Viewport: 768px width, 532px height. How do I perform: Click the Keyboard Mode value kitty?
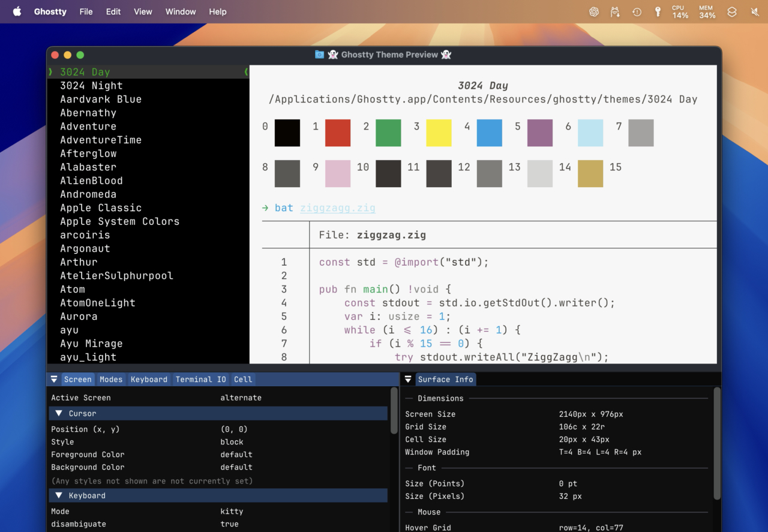coord(232,512)
